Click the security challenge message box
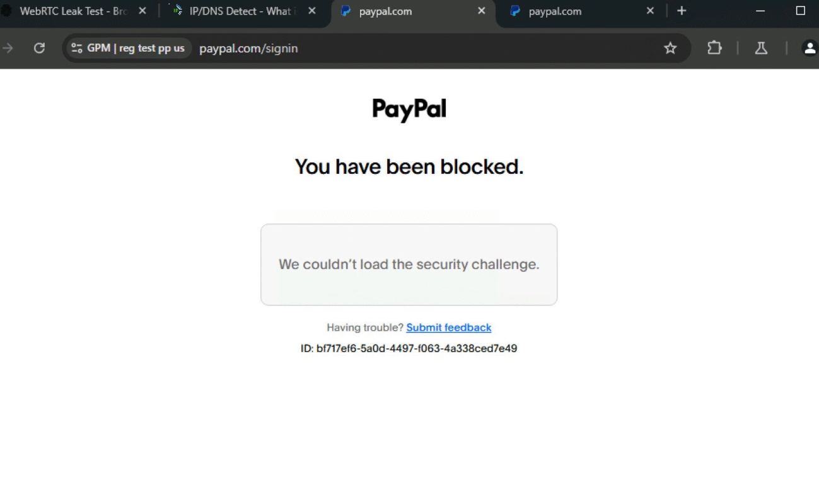 [x=409, y=265]
